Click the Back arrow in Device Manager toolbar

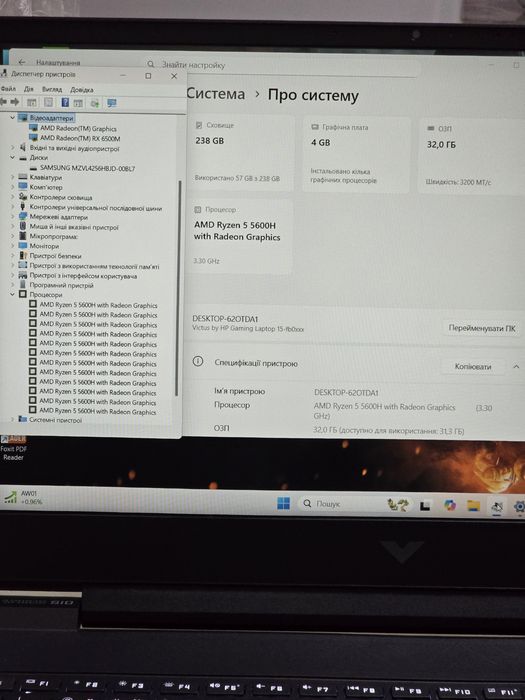4,102
